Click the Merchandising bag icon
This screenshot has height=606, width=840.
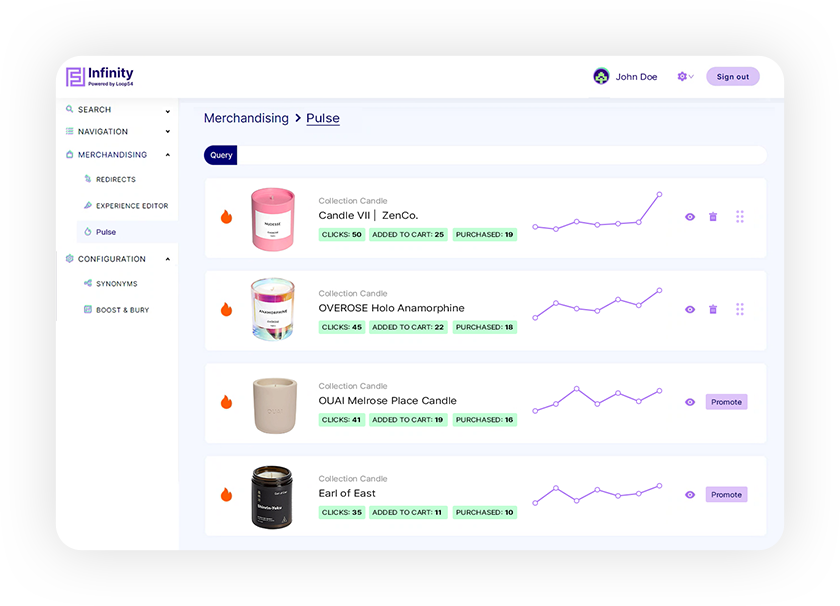69,154
